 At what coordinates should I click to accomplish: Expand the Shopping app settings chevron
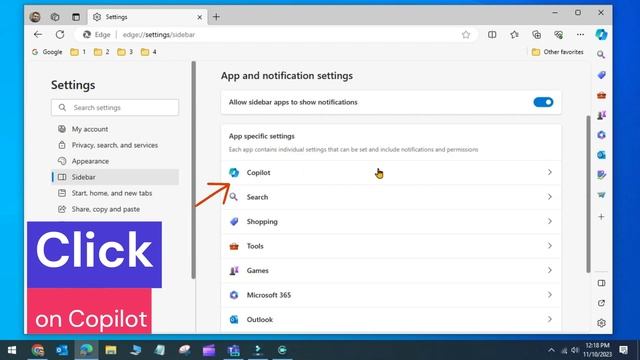(x=549, y=221)
